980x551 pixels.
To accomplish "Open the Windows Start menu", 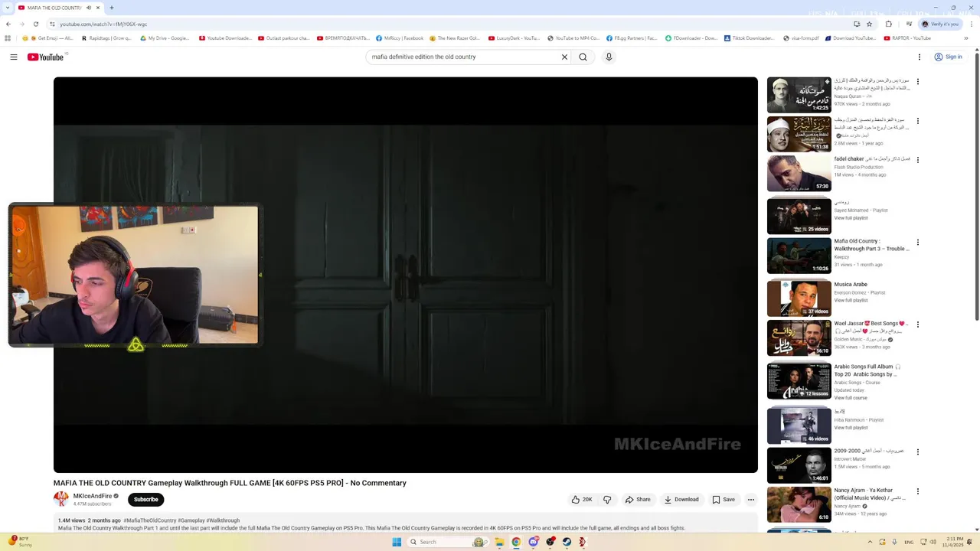I will click(x=397, y=542).
